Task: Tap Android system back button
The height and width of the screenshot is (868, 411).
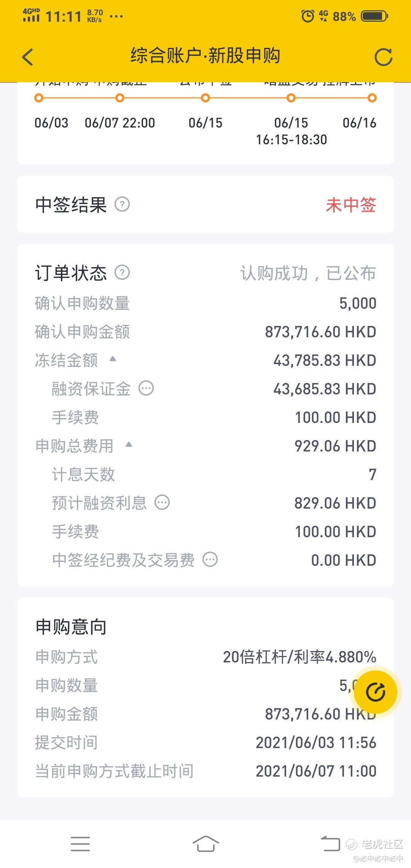Action: click(330, 844)
